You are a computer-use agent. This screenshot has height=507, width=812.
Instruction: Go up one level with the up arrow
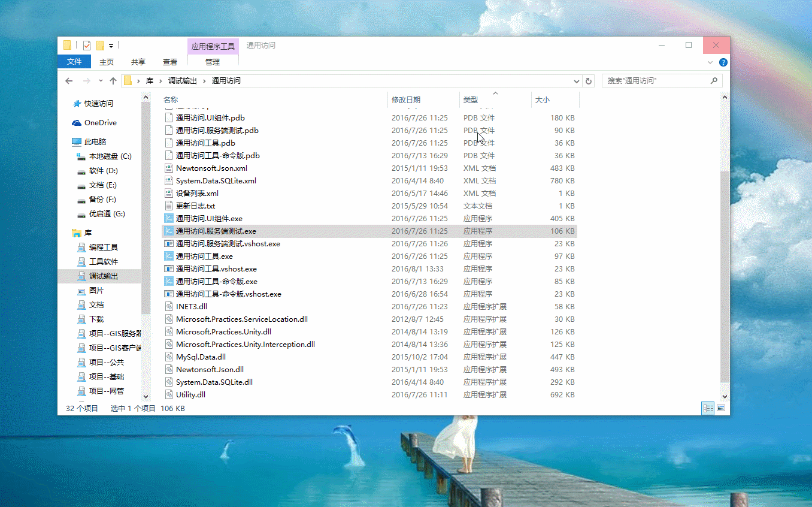(113, 81)
